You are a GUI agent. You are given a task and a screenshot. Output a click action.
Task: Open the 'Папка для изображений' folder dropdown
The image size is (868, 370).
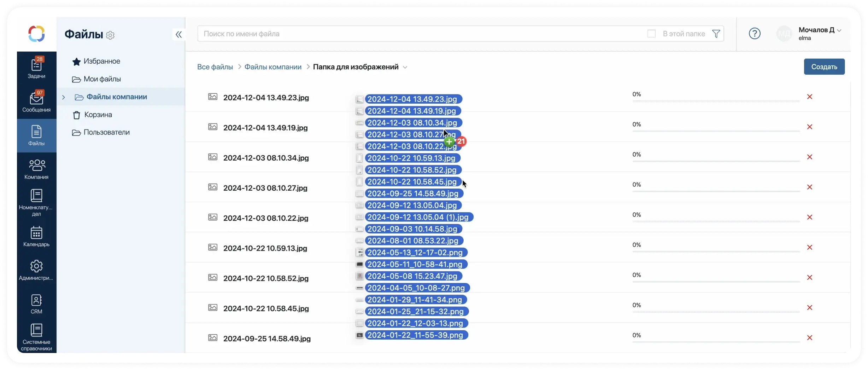pyautogui.click(x=405, y=67)
